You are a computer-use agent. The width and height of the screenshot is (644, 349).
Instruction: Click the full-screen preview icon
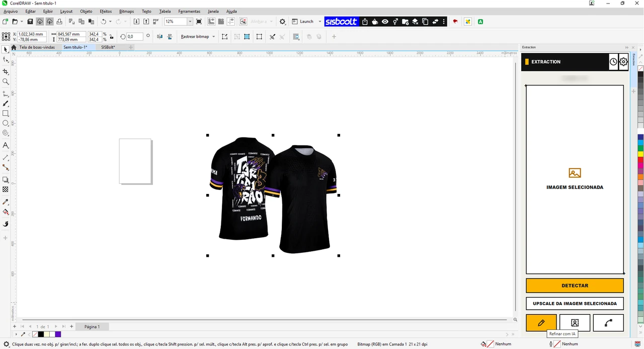[199, 22]
